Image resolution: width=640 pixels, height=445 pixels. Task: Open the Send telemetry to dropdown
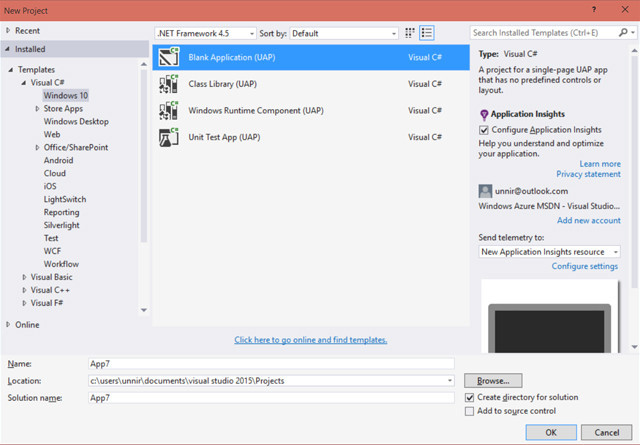549,252
